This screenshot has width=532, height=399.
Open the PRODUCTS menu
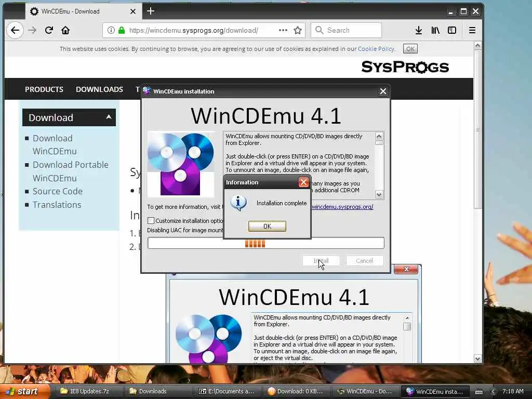(x=44, y=89)
